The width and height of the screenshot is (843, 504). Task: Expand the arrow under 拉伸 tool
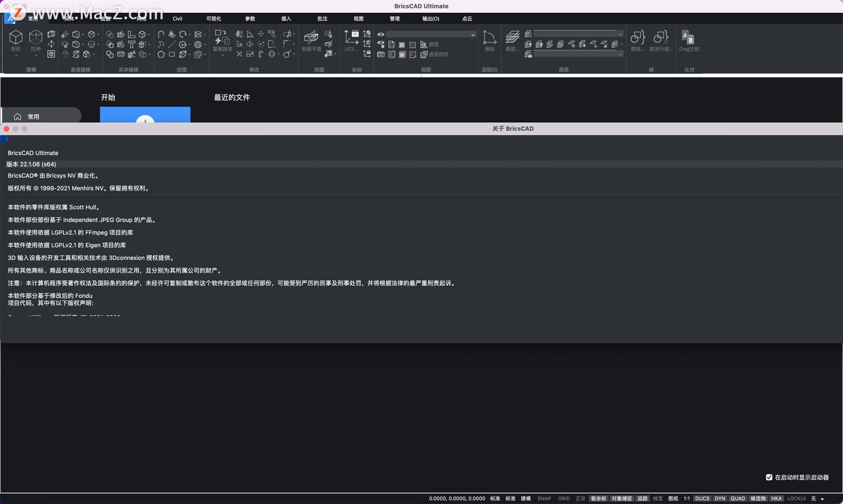[36, 56]
